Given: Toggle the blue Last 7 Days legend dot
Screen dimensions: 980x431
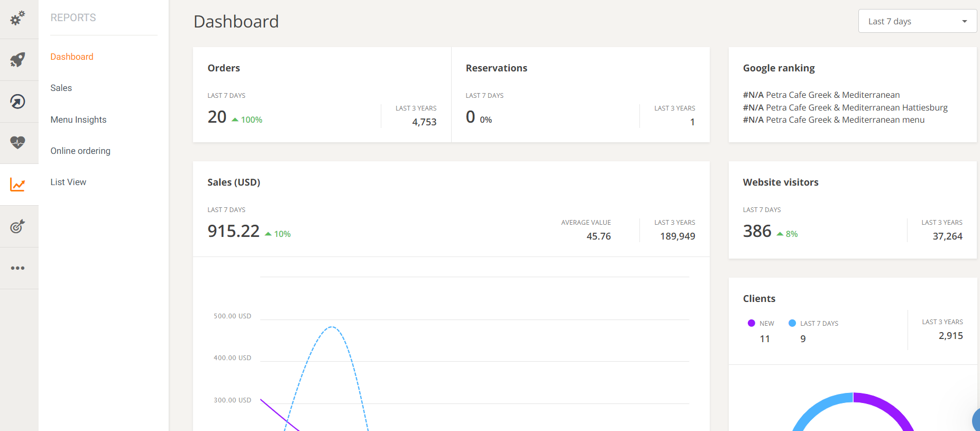Looking at the screenshot, I should tap(792, 323).
